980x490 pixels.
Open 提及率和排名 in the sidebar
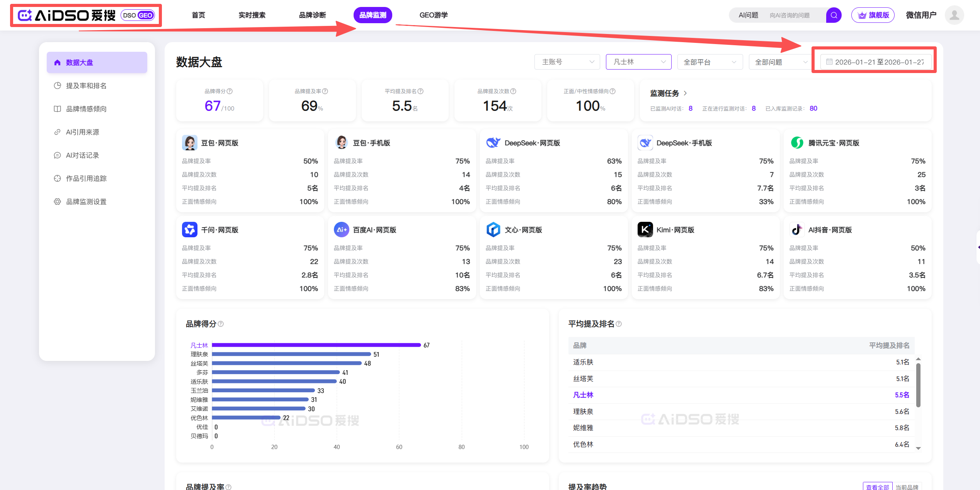pos(86,85)
